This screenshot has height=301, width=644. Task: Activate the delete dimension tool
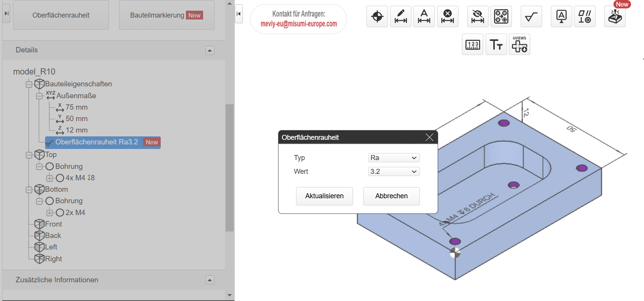coord(448,16)
